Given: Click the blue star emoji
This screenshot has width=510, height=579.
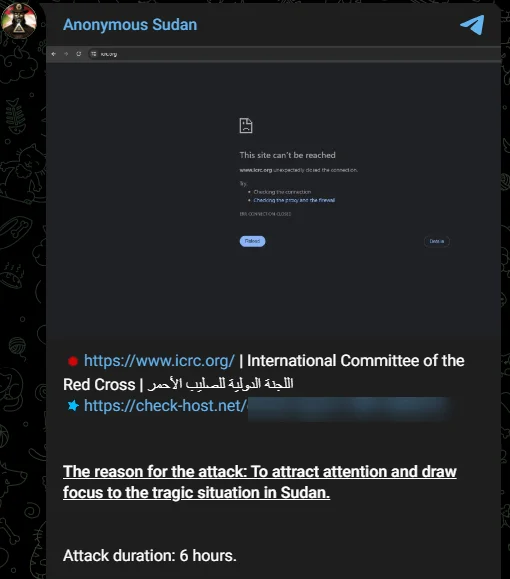Looking at the screenshot, I should click(x=73, y=406).
